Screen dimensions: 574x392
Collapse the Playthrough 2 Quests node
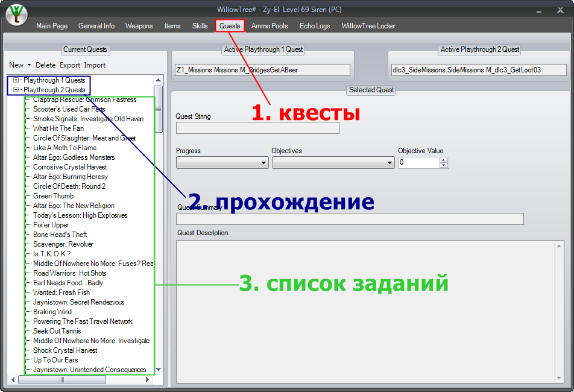(x=16, y=90)
